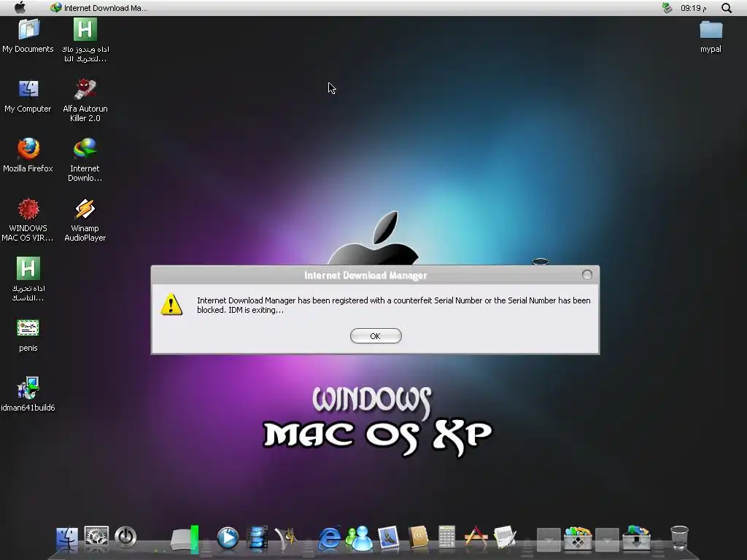The width and height of the screenshot is (747, 560).
Task: Select idman641build6 installer icon
Action: [x=28, y=394]
